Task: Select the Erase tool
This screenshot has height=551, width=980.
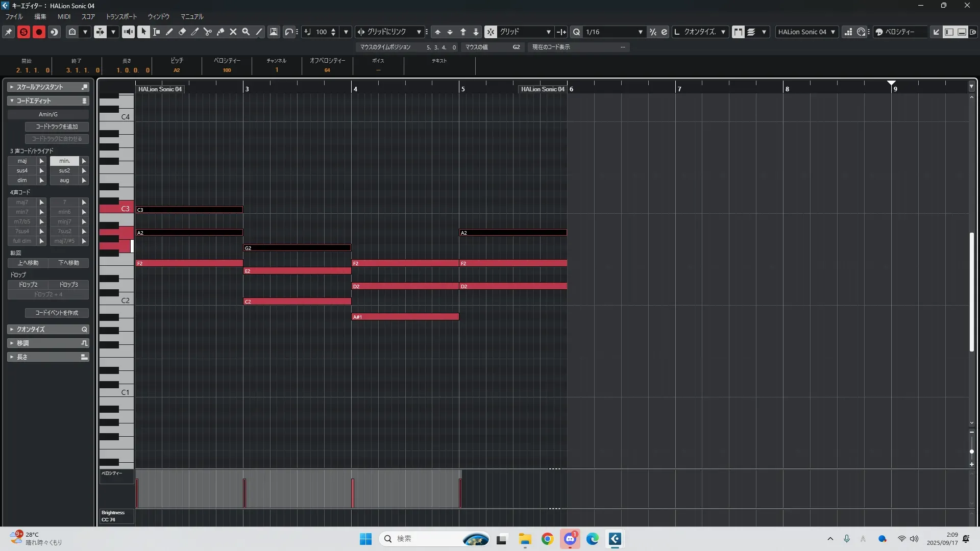Action: 182,32
